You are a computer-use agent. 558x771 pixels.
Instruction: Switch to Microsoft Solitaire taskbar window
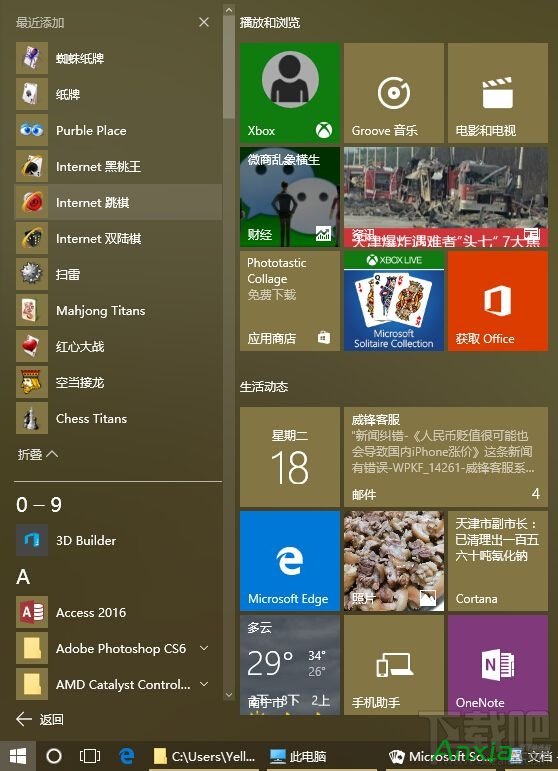pos(443,756)
